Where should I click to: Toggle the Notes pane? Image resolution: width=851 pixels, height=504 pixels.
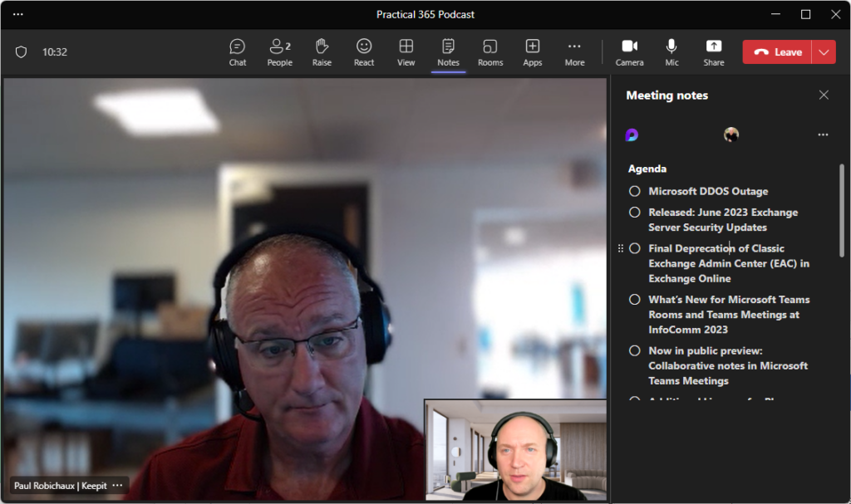pos(448,52)
